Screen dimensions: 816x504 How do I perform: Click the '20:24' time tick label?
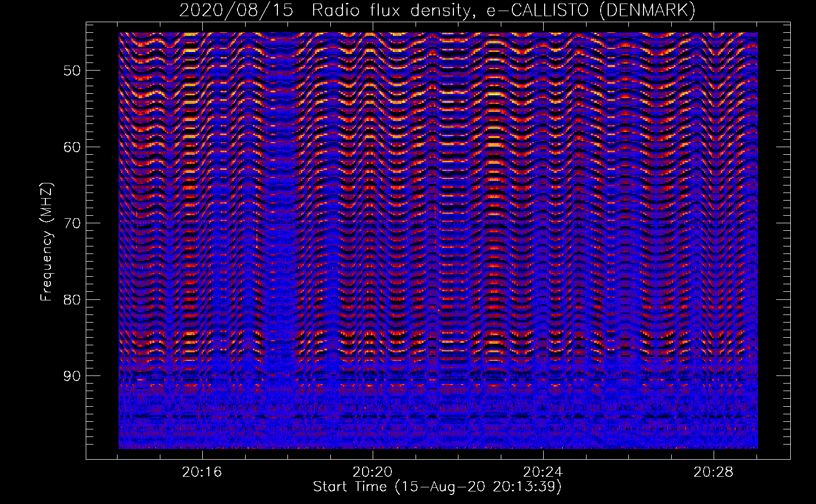(x=543, y=472)
